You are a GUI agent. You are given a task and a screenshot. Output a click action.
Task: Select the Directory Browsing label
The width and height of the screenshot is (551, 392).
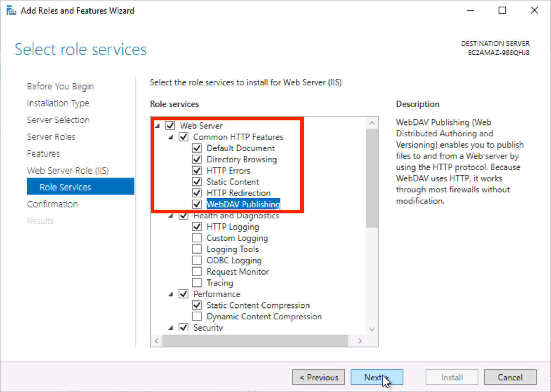pos(241,159)
